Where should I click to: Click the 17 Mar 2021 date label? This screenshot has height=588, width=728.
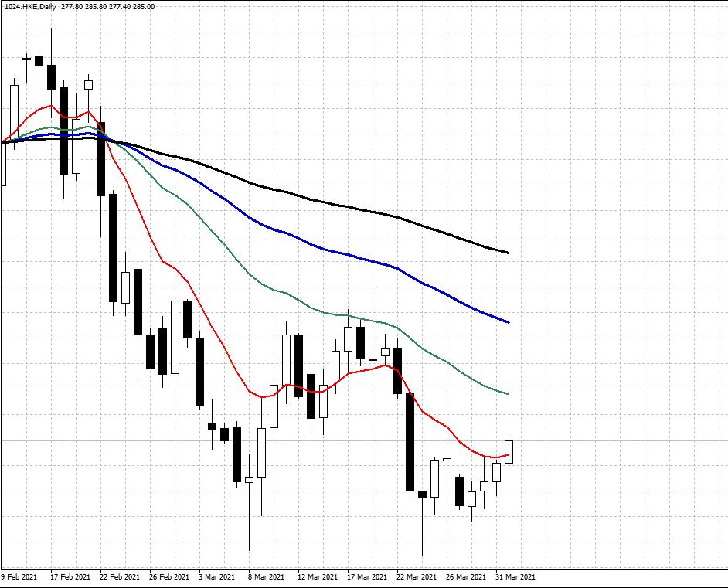367,576
